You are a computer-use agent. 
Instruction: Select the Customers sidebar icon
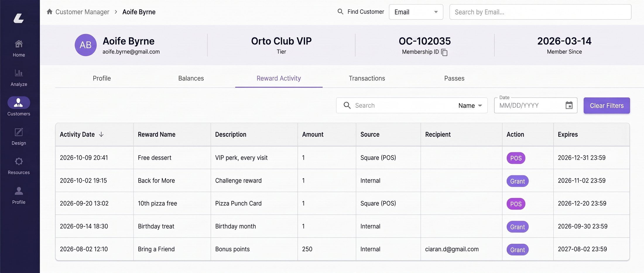(19, 102)
